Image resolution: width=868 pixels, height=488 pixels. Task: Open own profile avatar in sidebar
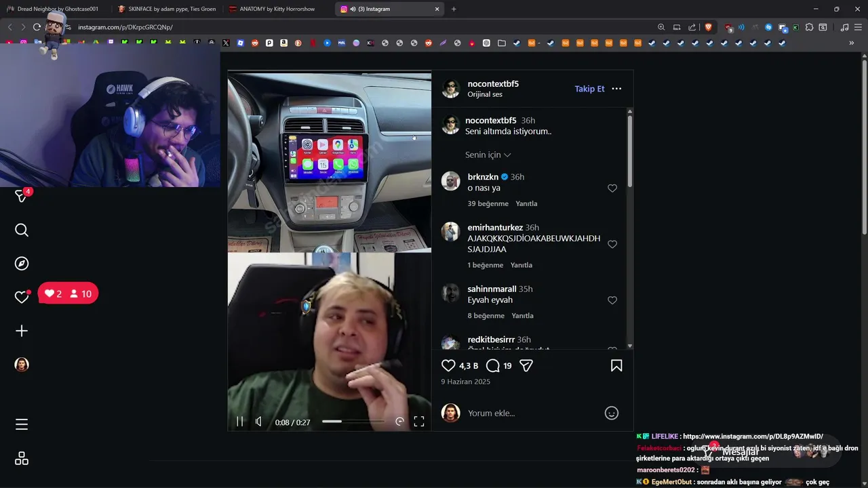22,365
